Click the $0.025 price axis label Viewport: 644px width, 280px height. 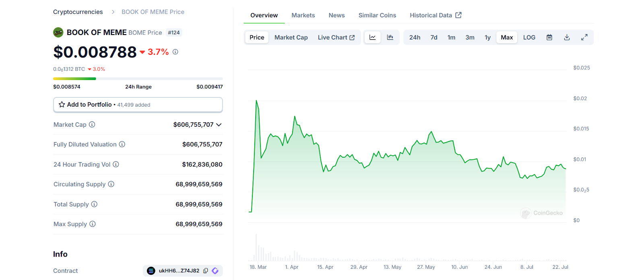[x=582, y=68]
